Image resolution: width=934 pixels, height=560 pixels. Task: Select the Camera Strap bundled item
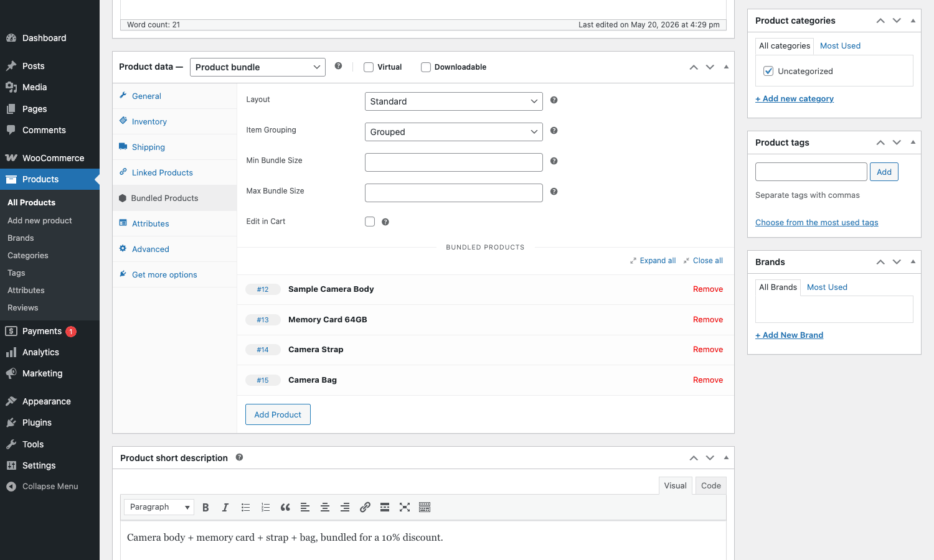pyautogui.click(x=486, y=350)
